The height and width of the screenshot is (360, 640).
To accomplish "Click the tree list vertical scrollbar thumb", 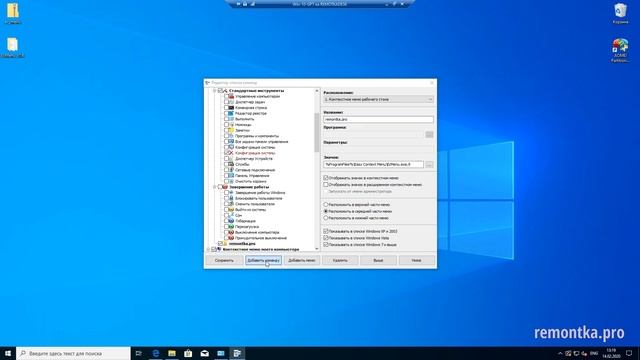I will pyautogui.click(x=317, y=132).
